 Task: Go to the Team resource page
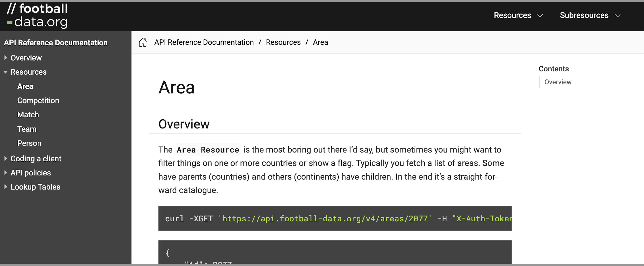(x=27, y=129)
